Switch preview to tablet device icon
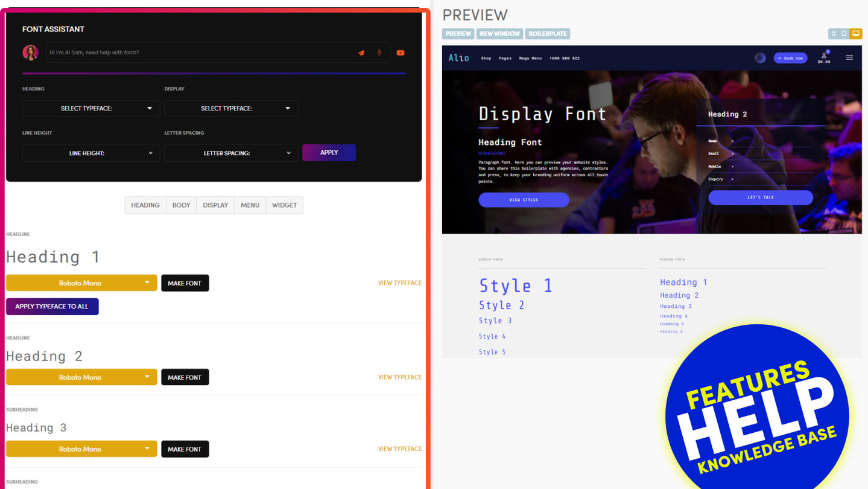This screenshot has height=489, width=868. point(844,34)
